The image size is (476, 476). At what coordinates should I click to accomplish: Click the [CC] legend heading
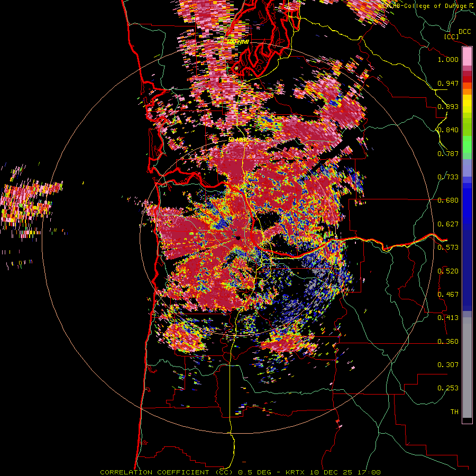point(451,36)
